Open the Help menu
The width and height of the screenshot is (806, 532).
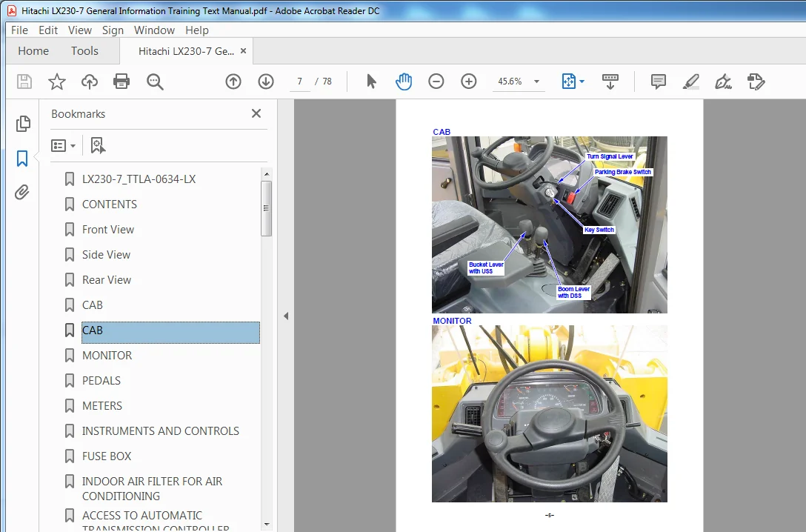(197, 30)
